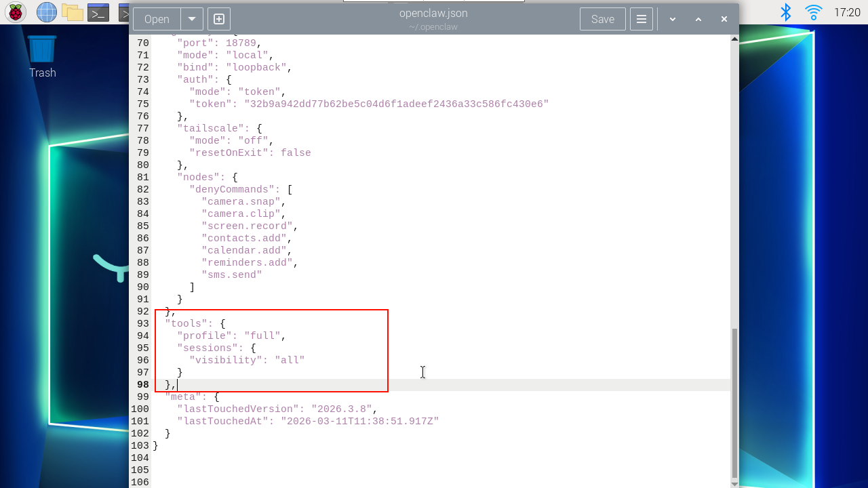Launch the terminal from the taskbar
The height and width of the screenshot is (488, 868).
pyautogui.click(x=98, y=12)
